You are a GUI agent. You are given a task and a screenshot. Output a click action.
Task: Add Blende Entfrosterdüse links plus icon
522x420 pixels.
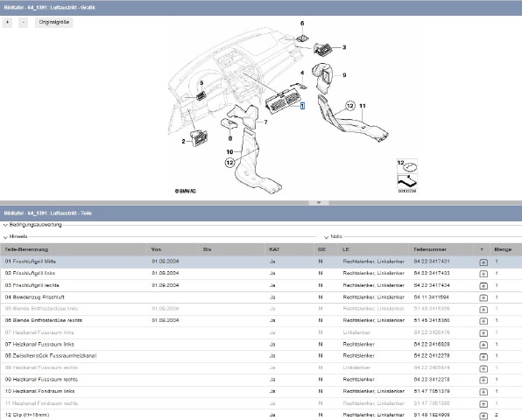pyautogui.click(x=483, y=310)
